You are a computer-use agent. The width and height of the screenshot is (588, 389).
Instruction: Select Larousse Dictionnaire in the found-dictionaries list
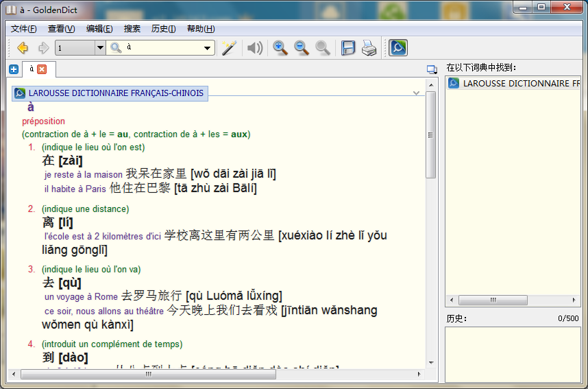[513, 84]
